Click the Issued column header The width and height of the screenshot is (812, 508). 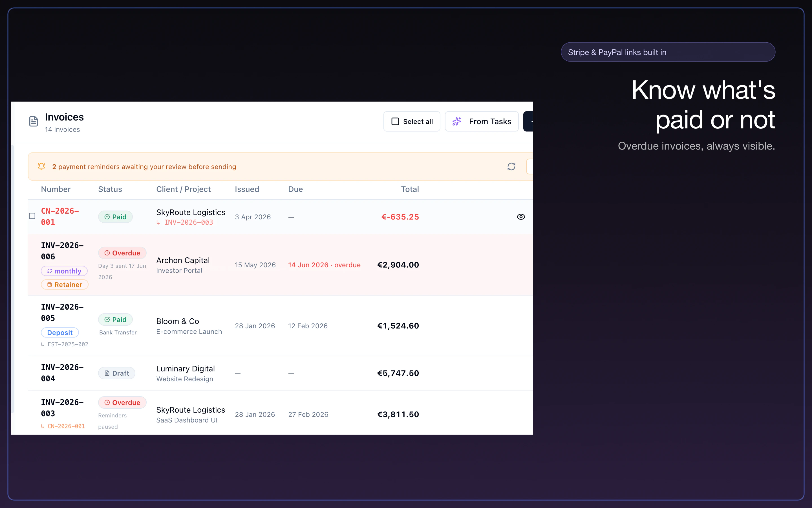point(247,189)
